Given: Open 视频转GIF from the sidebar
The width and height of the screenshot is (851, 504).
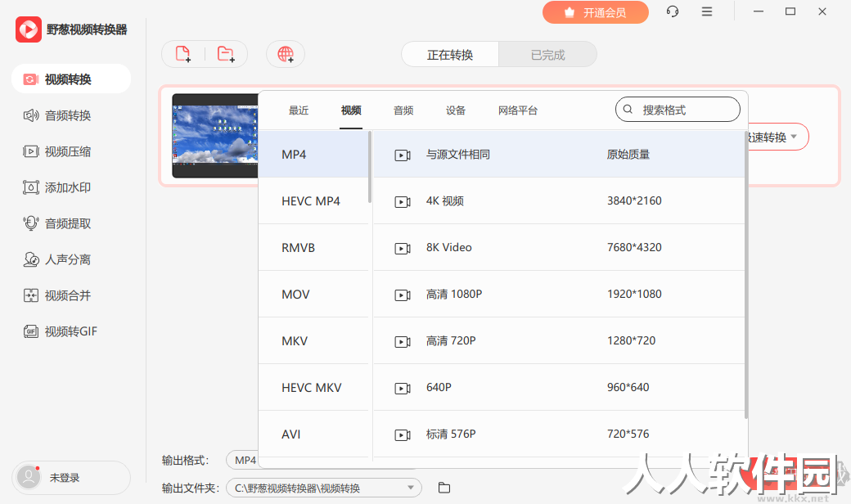Looking at the screenshot, I should tap(71, 331).
